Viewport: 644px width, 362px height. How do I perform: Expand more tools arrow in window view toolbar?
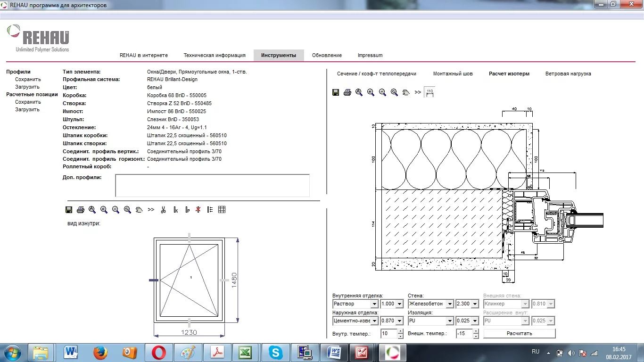pos(151,209)
